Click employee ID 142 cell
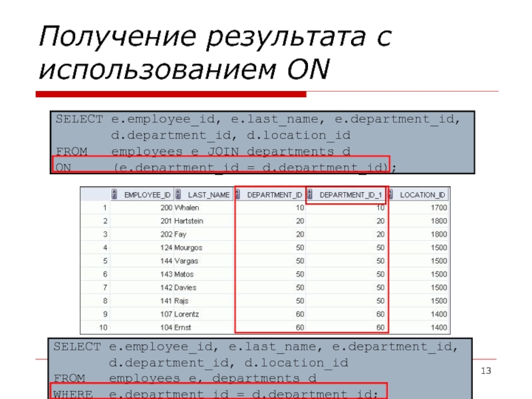The image size is (532, 399). click(142, 287)
